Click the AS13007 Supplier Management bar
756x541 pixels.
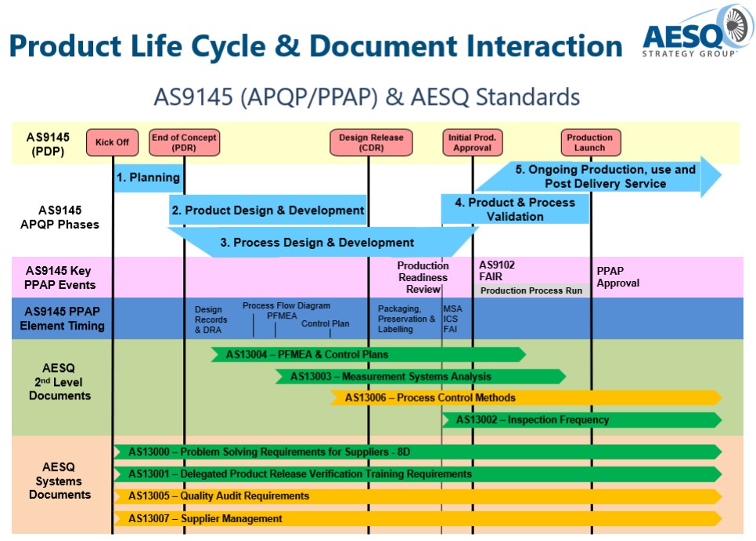coord(416,518)
